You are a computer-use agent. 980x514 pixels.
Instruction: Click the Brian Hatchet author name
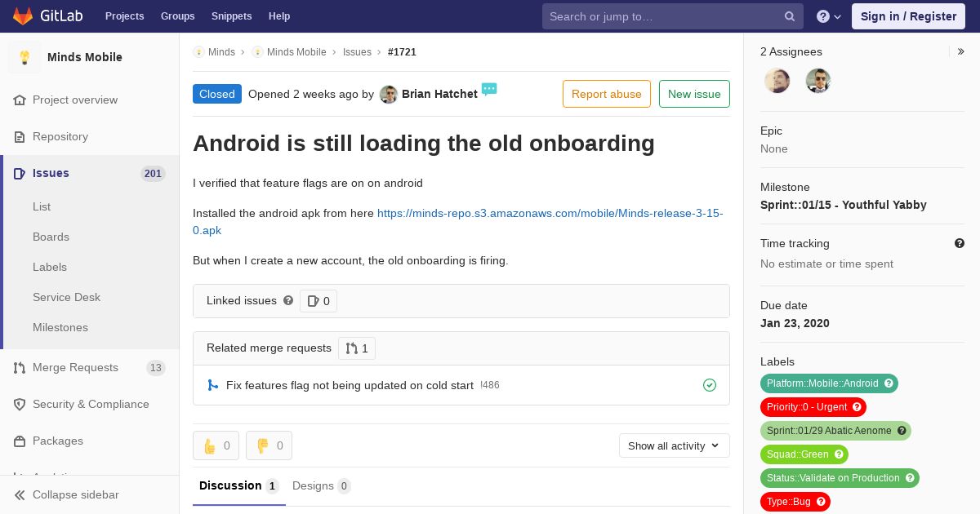click(x=439, y=95)
